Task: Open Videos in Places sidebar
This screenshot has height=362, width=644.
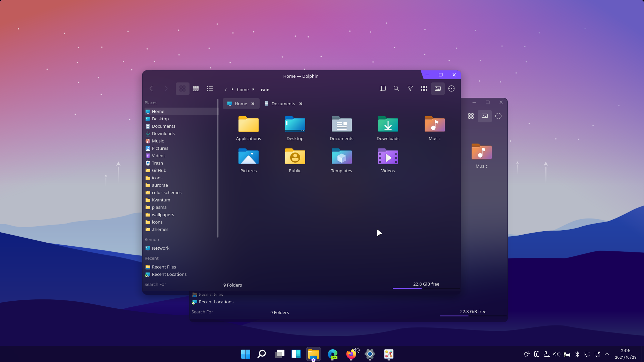Action: coord(181,156)
